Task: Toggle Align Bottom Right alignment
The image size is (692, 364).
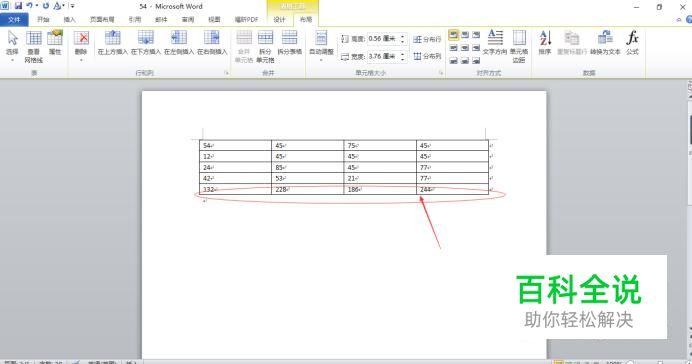Action: coord(476,60)
